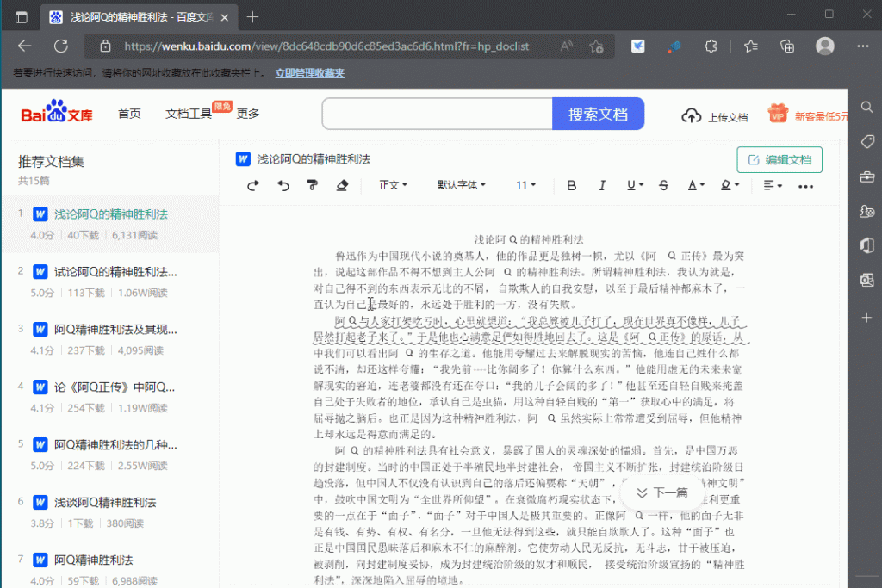Open the 默认字体 font dropdown

[462, 185]
